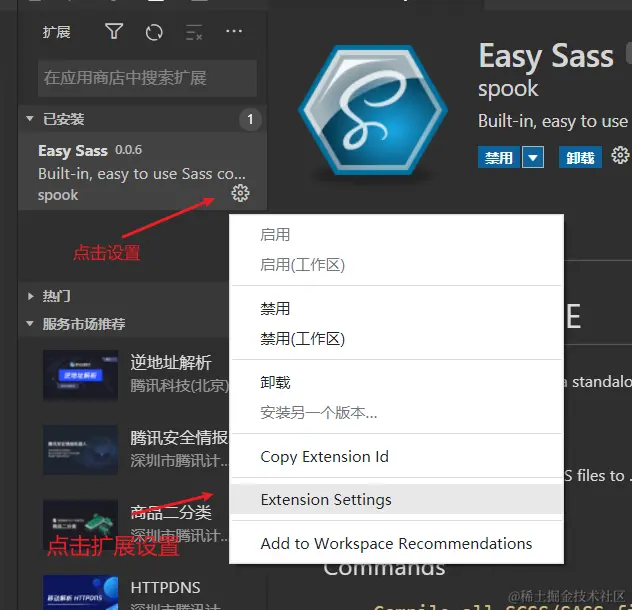Click the 0.0.6 version text
Viewport: 632px width, 610px height.
pyautogui.click(x=129, y=150)
